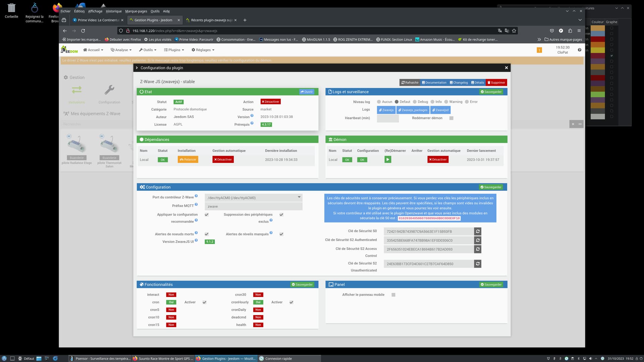
Task: Click the blue swatch in Psensor Couleur column
Action: (597, 34)
